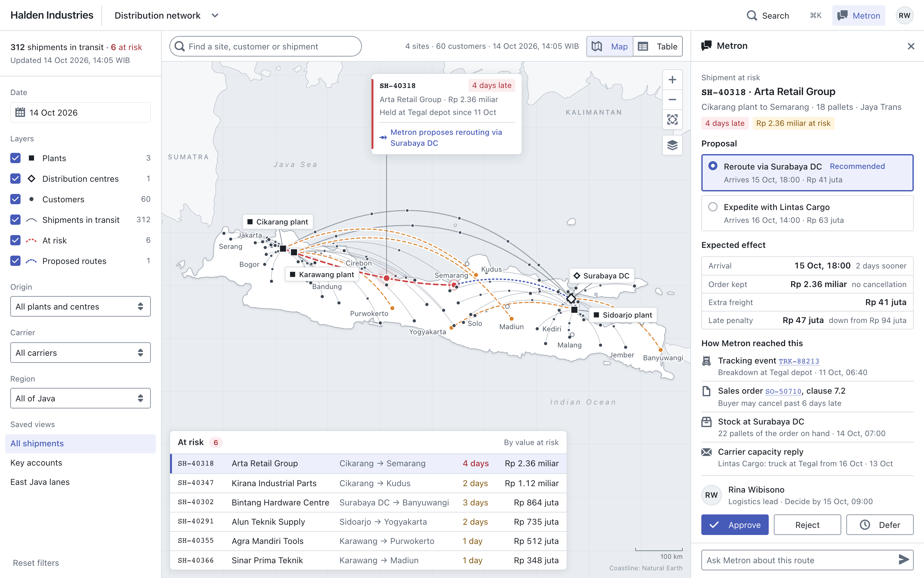Screen dimensions: 924x578
Task: Change the By value at risk sorting
Action: (531, 442)
